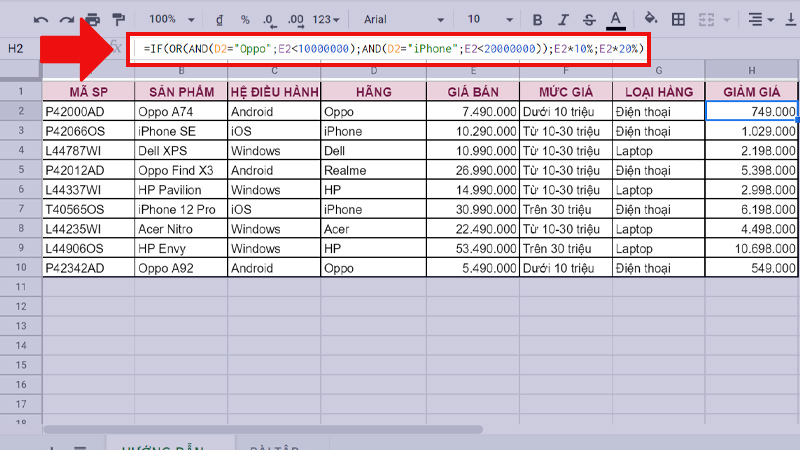Decrease decimal places with the .0 button
The image size is (800, 450).
[268, 19]
